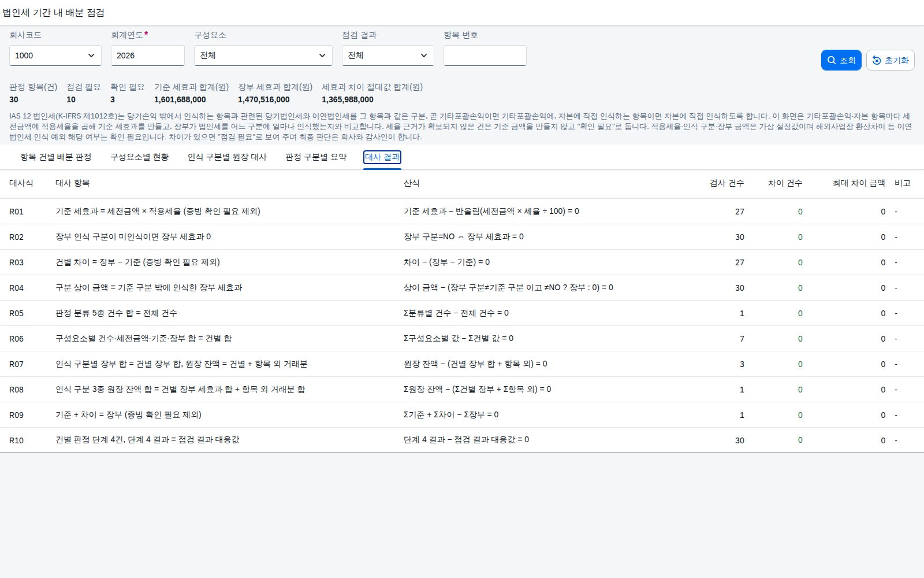Click the 장부 세효과 합계 value 1,470,516,000
Image resolution: width=924 pixels, height=578 pixels.
click(x=264, y=99)
